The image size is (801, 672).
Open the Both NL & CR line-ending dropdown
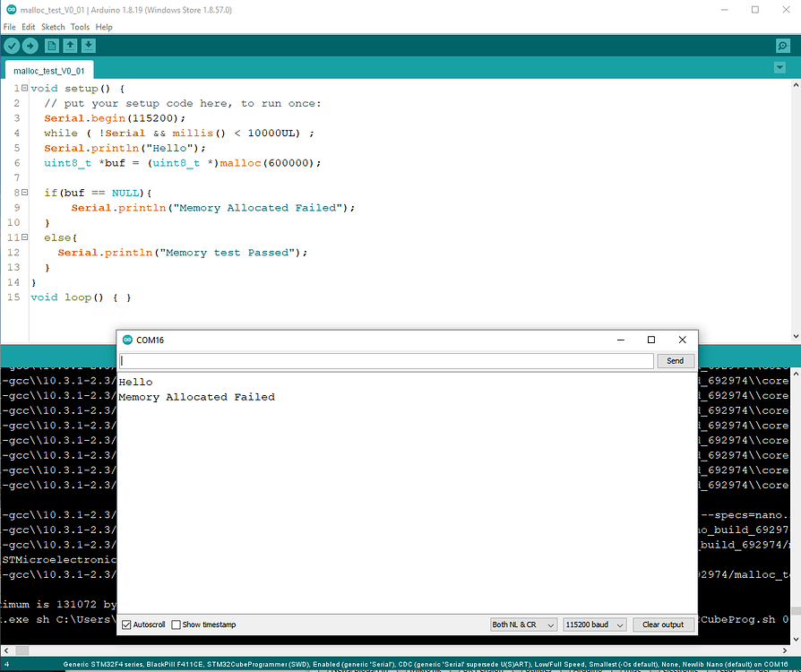[x=523, y=625]
